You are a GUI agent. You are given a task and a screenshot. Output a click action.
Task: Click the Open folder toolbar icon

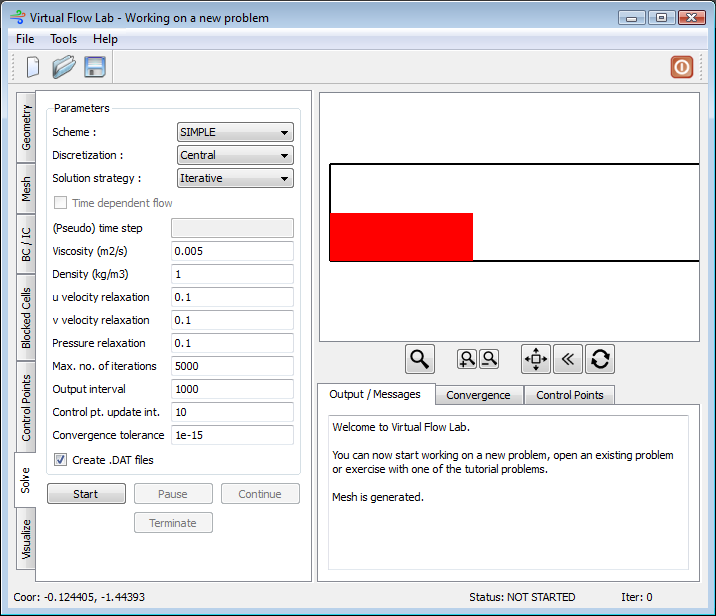pos(64,67)
